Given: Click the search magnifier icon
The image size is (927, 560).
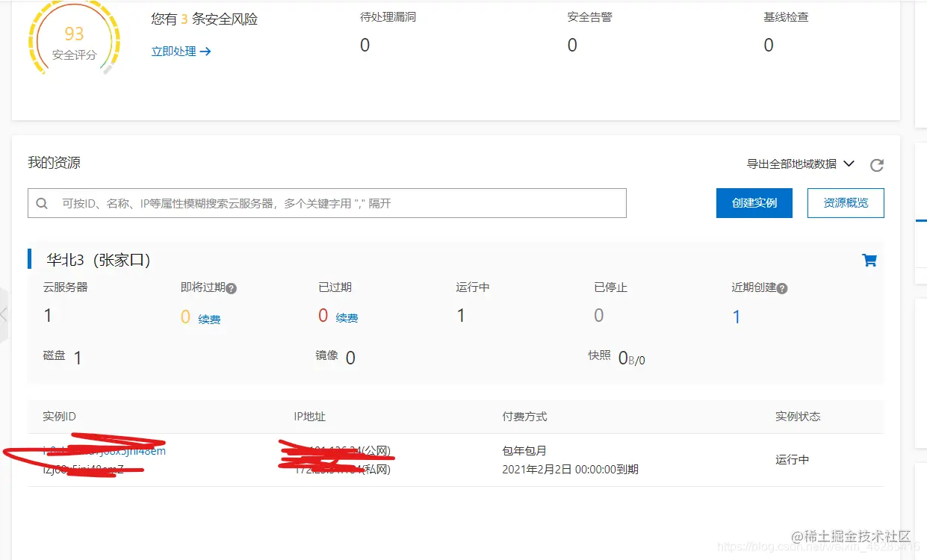Looking at the screenshot, I should click(x=42, y=202).
